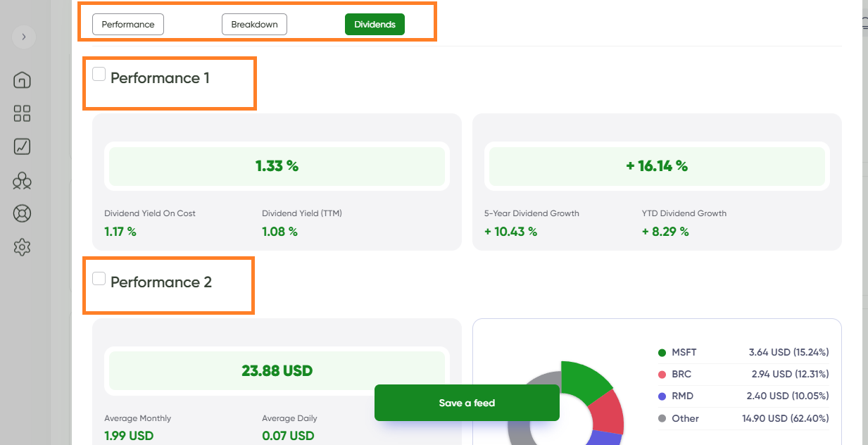Image resolution: width=868 pixels, height=445 pixels.
Task: Open the three-circles community icon in sidebar
Action: [23, 181]
